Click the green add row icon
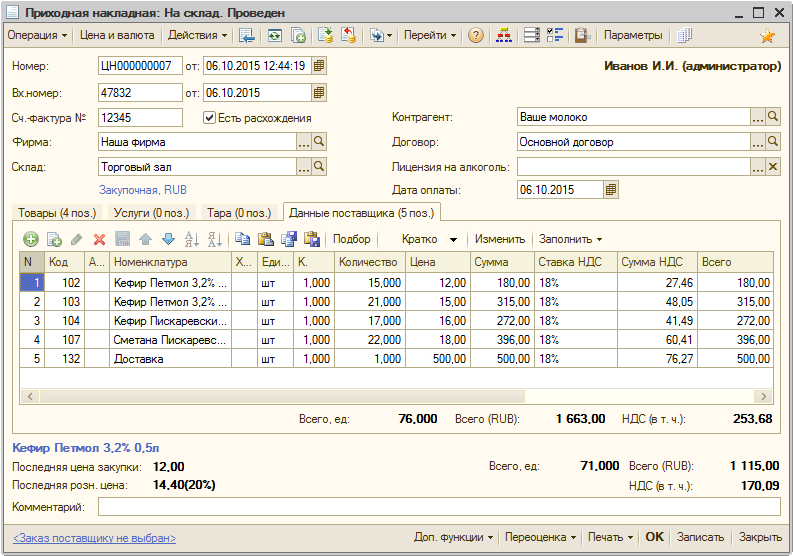This screenshot has height=556, width=793. coord(31,239)
